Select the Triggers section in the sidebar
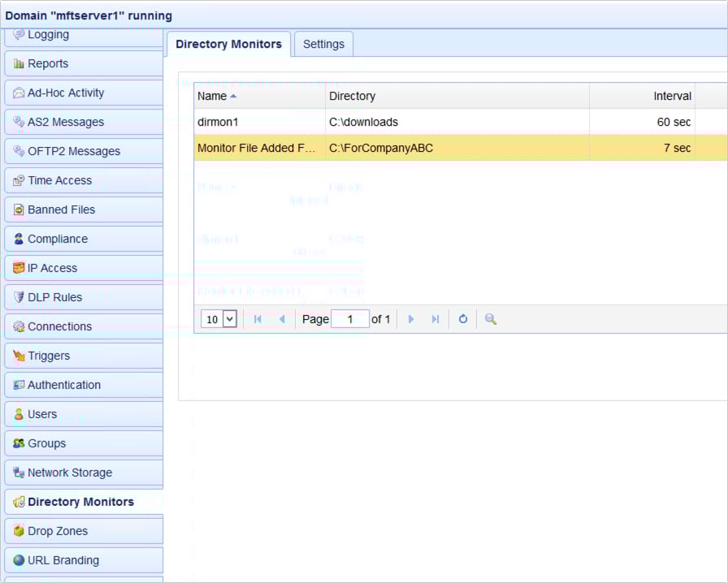 [49, 355]
